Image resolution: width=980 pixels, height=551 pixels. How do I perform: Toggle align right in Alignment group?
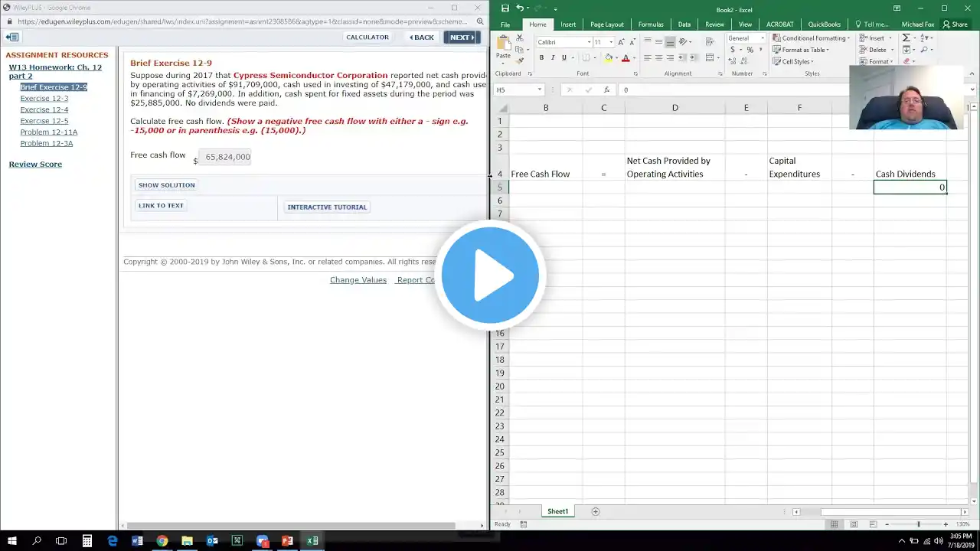click(x=670, y=57)
